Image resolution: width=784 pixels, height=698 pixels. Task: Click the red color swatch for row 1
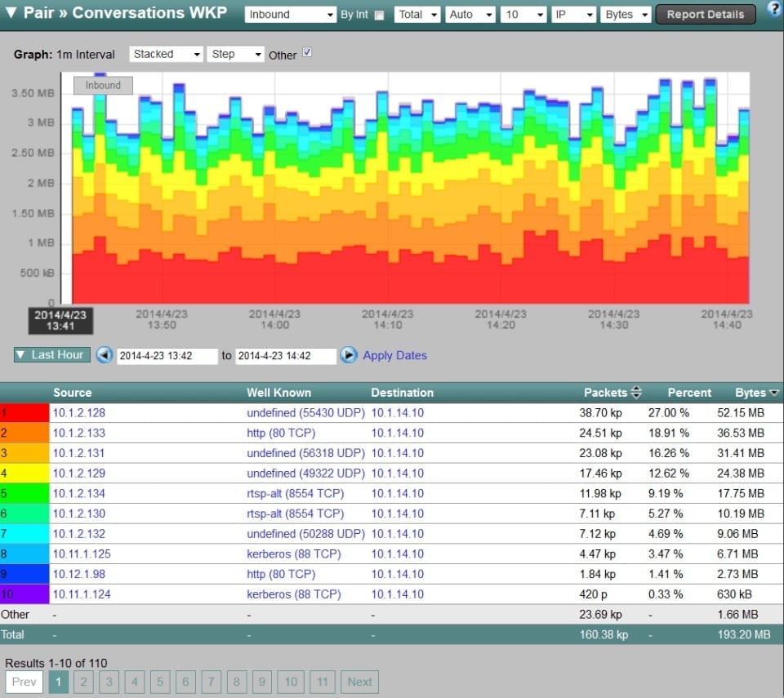[x=24, y=413]
